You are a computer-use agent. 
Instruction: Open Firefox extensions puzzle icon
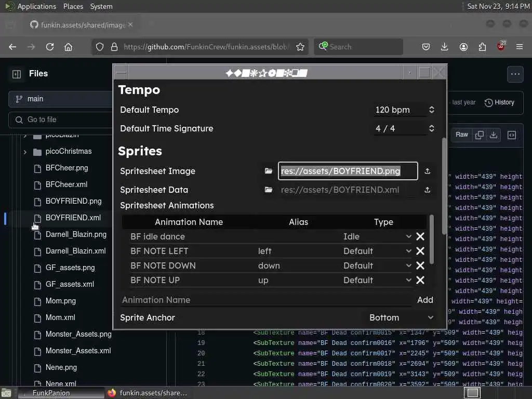(482, 47)
